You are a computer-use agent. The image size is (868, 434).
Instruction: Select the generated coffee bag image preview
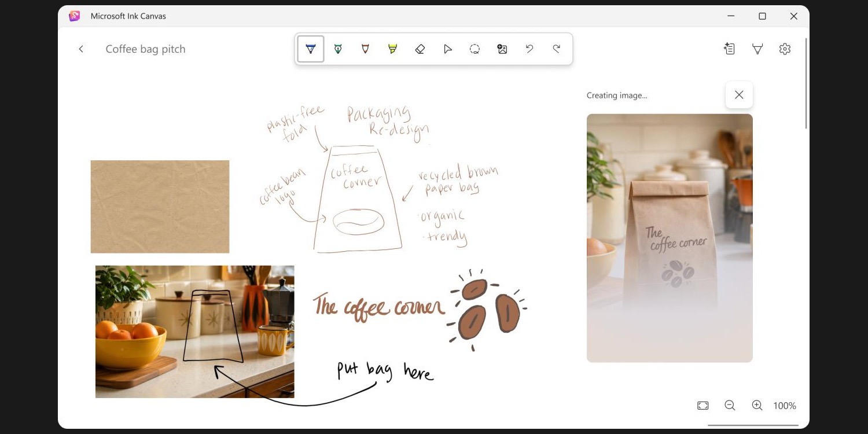pyautogui.click(x=670, y=238)
